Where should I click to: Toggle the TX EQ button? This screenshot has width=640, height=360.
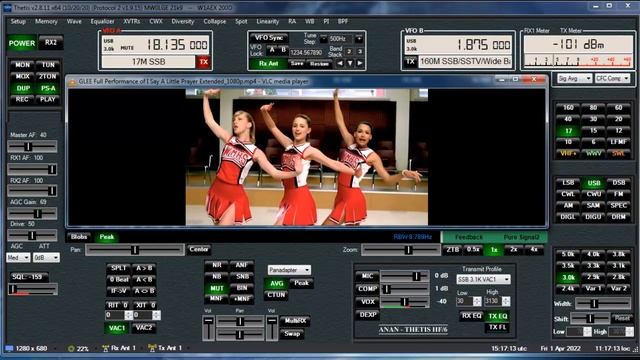pos(498,316)
